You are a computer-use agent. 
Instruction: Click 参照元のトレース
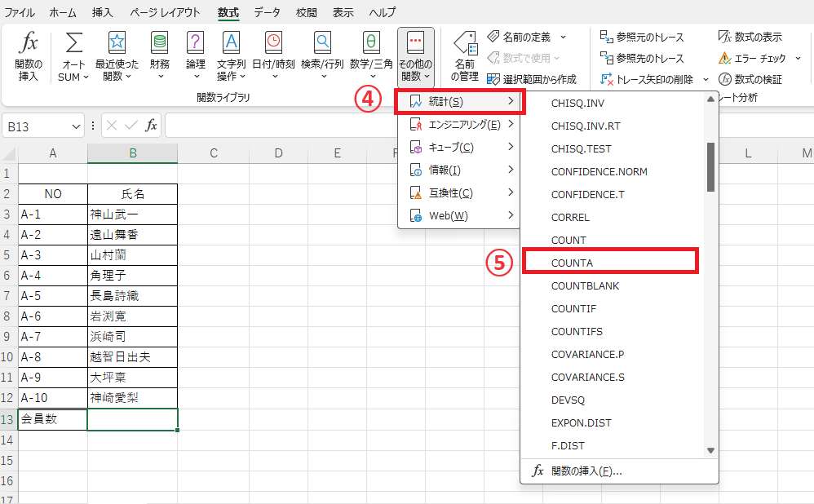pyautogui.click(x=642, y=37)
